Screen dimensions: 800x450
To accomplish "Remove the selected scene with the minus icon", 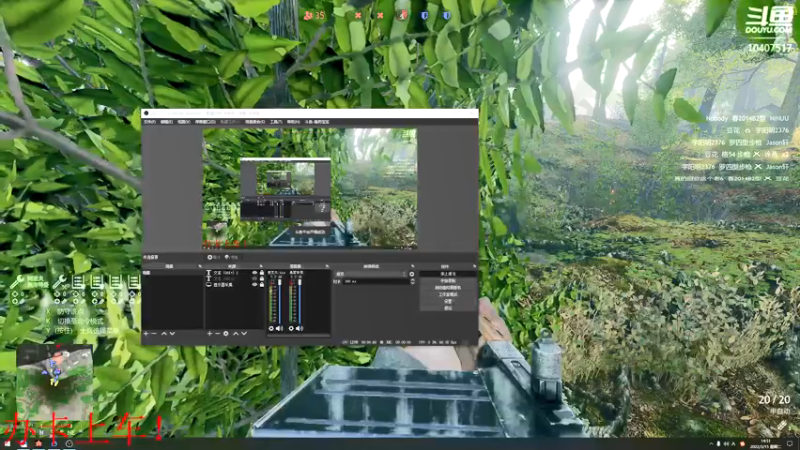I will point(154,334).
